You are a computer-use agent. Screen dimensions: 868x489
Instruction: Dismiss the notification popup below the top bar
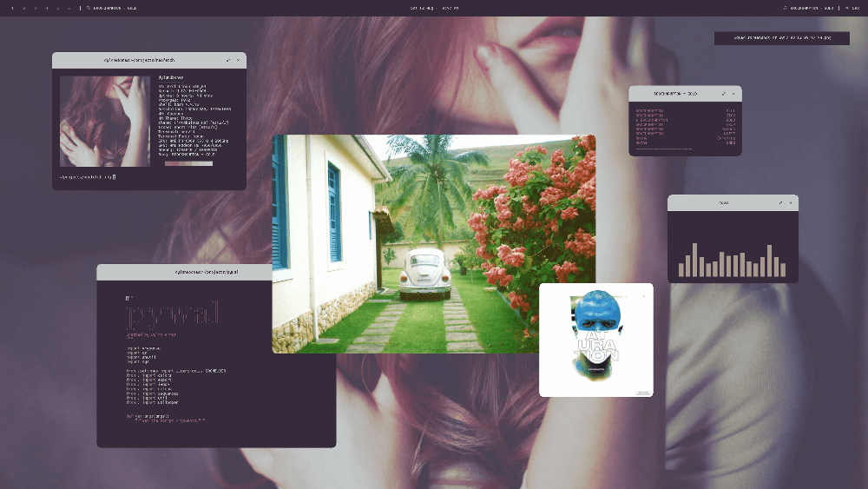pyautogui.click(x=782, y=37)
